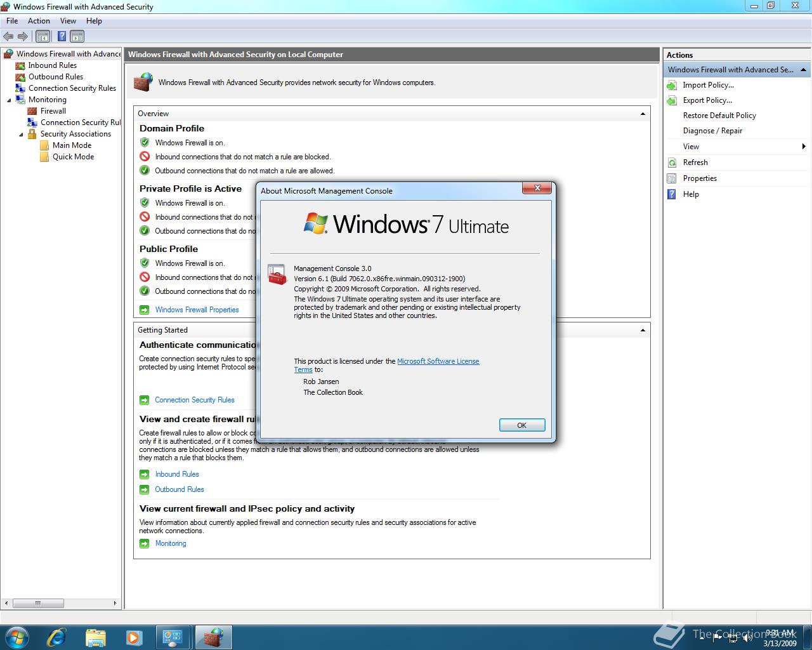Open Quick Mode folder in tree

point(73,157)
